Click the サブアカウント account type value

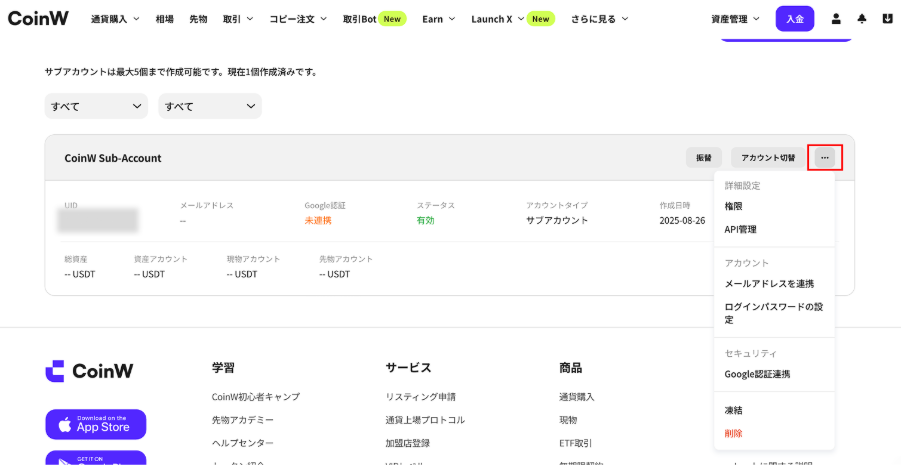point(557,220)
